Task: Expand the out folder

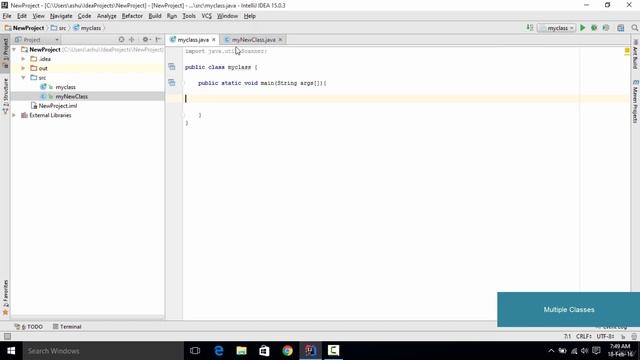Action: (x=23, y=68)
